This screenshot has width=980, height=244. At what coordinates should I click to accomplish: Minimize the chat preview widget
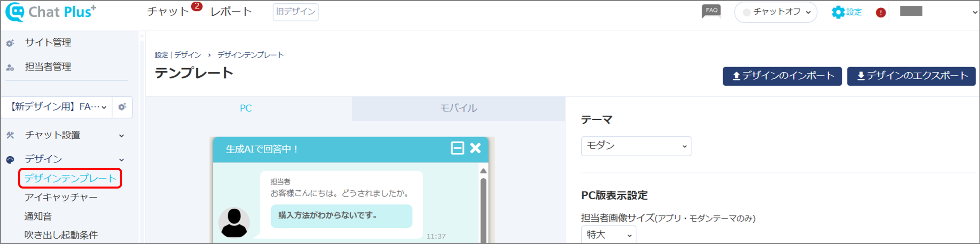click(457, 148)
